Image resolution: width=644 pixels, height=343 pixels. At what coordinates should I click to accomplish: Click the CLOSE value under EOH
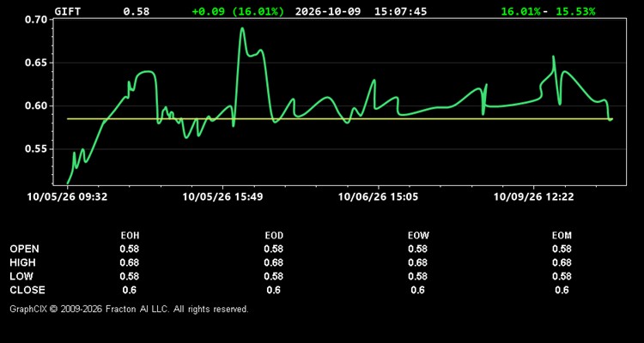[x=130, y=290]
